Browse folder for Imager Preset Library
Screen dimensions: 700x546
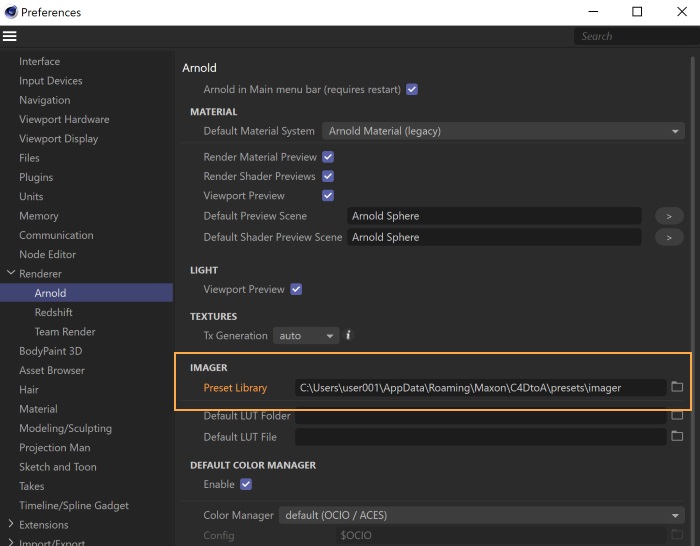(677, 387)
